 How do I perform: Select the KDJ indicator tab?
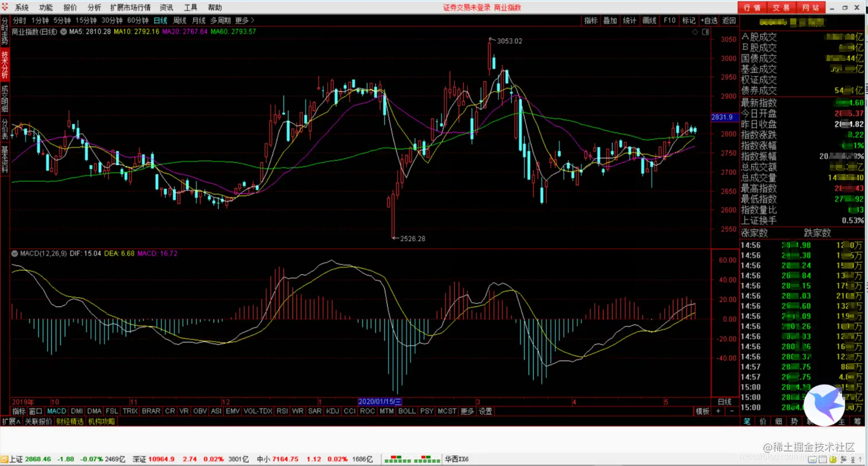[x=332, y=411]
